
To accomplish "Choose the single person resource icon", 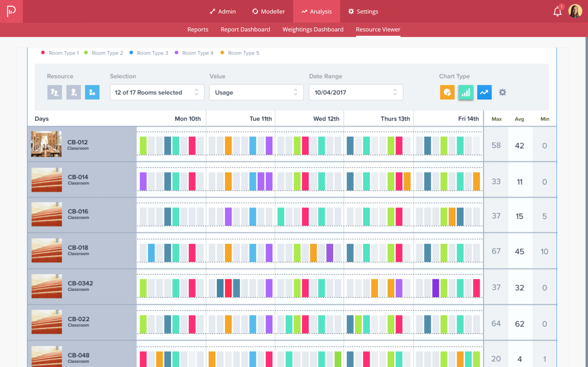I will (x=74, y=92).
